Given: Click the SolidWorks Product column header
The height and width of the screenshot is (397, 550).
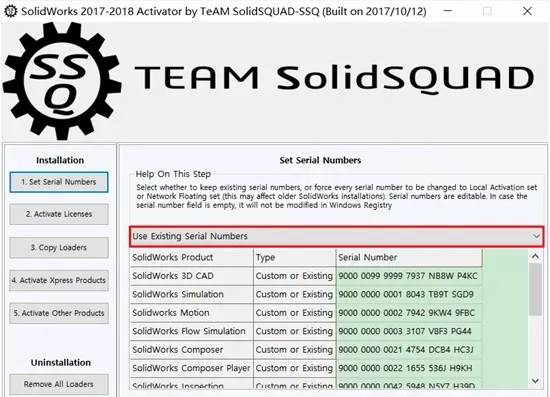Looking at the screenshot, I should point(192,257).
